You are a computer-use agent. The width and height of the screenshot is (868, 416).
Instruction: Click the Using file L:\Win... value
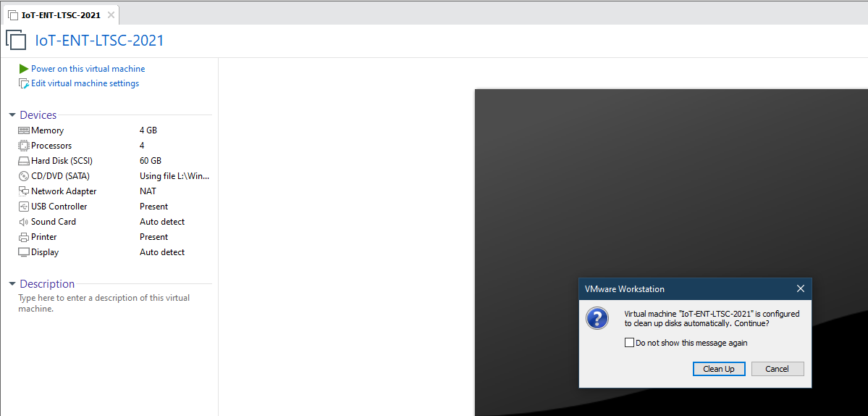coord(175,176)
